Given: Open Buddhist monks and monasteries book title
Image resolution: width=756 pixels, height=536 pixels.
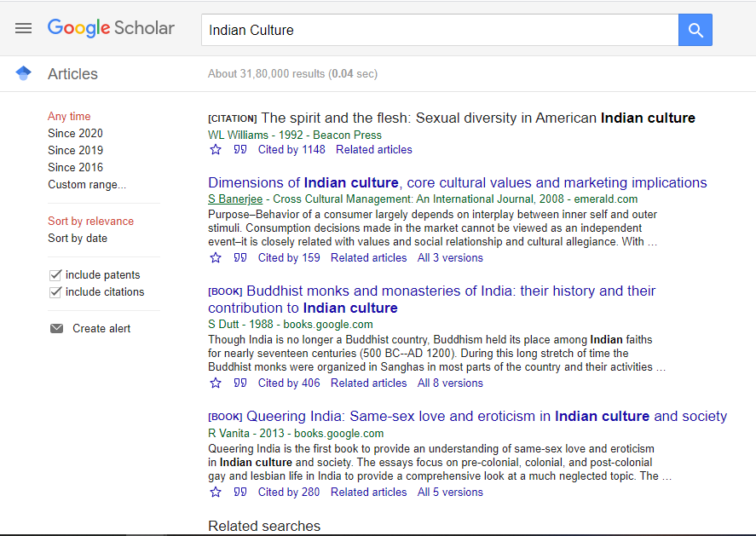Looking at the screenshot, I should tap(431, 299).
